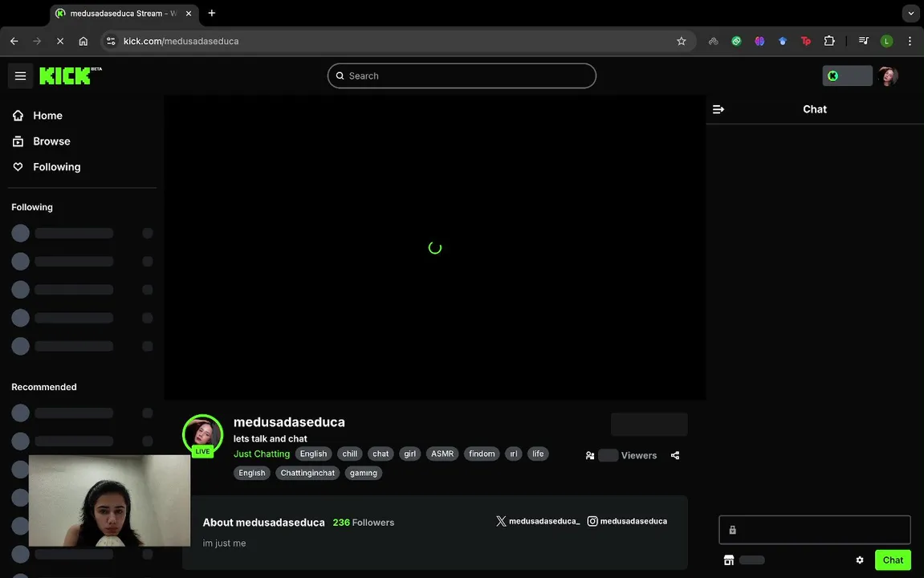Collapse the chat panel
Image resolution: width=924 pixels, height=578 pixels.
tap(718, 110)
